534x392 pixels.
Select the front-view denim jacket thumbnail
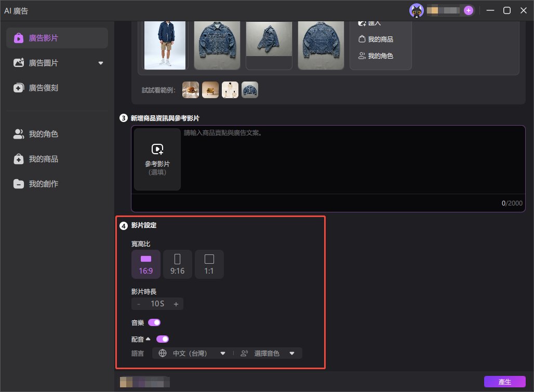pos(217,45)
